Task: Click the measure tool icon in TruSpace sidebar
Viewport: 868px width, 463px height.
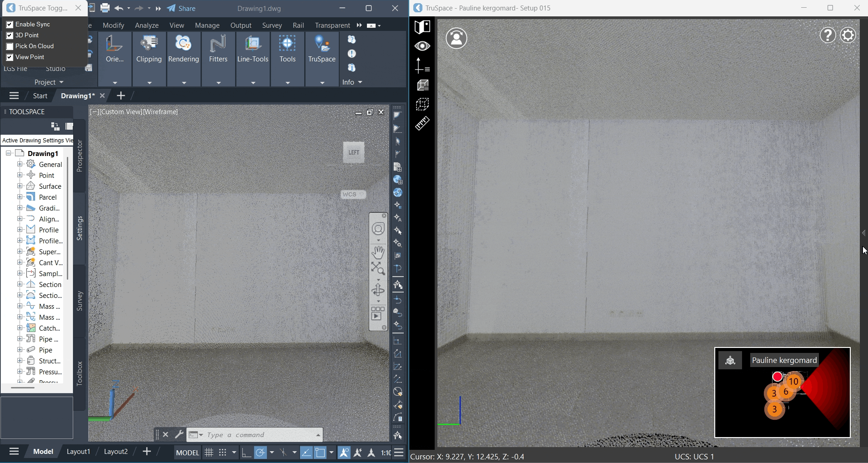Action: (x=422, y=123)
